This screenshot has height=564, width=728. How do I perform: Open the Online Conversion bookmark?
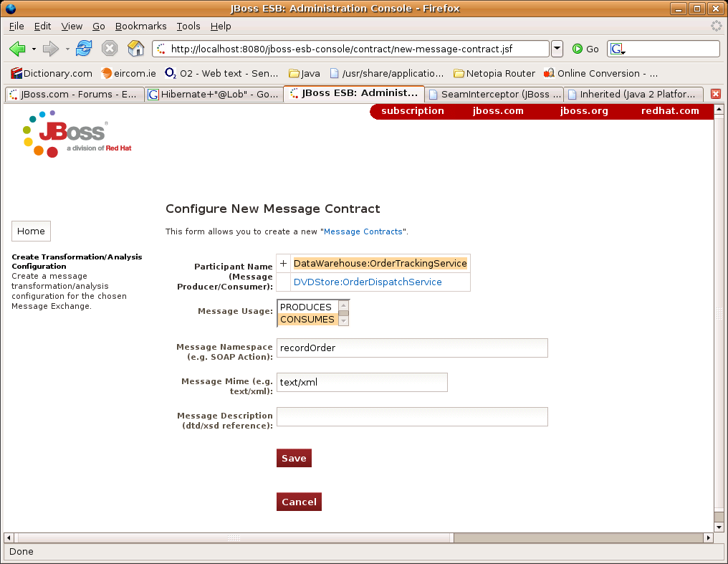600,73
